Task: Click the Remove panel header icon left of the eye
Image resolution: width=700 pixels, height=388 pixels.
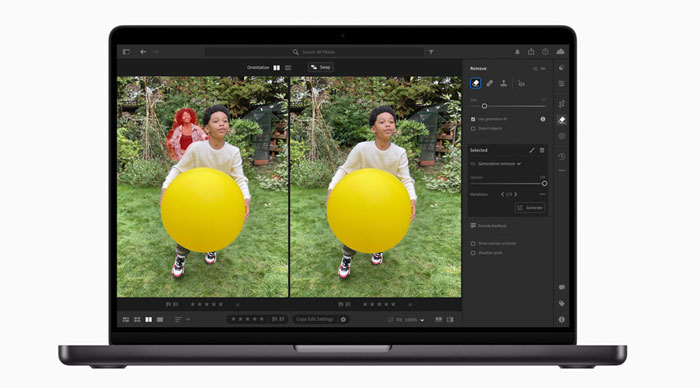Action: [536, 69]
